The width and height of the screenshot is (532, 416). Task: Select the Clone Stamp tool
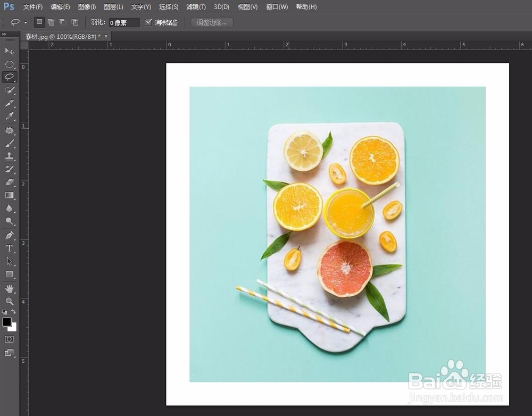pos(9,156)
